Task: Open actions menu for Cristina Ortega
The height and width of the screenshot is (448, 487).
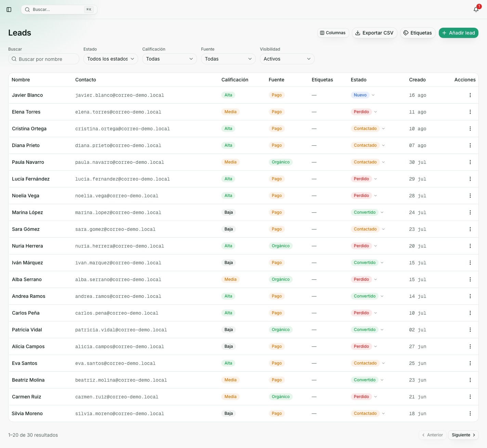Action: pos(470,129)
